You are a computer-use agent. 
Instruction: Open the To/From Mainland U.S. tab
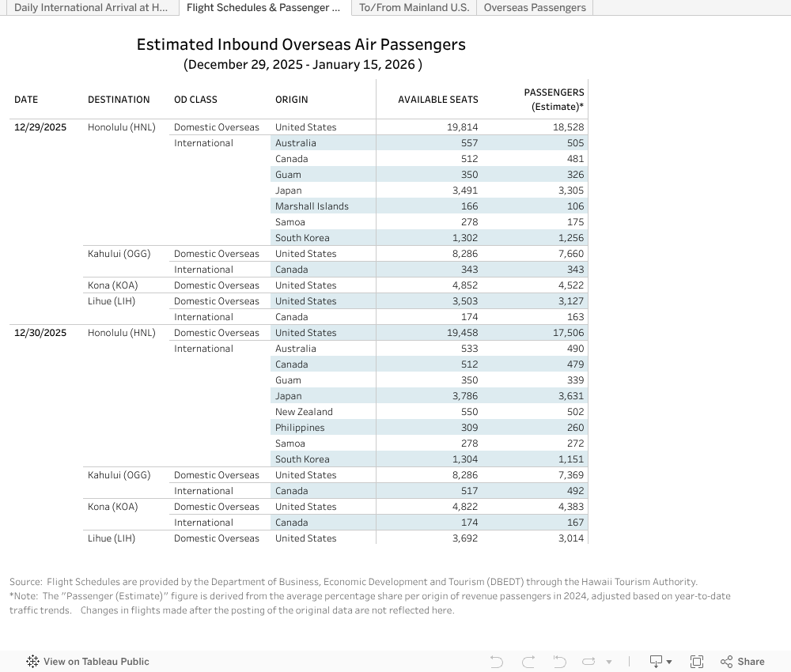[x=414, y=8]
